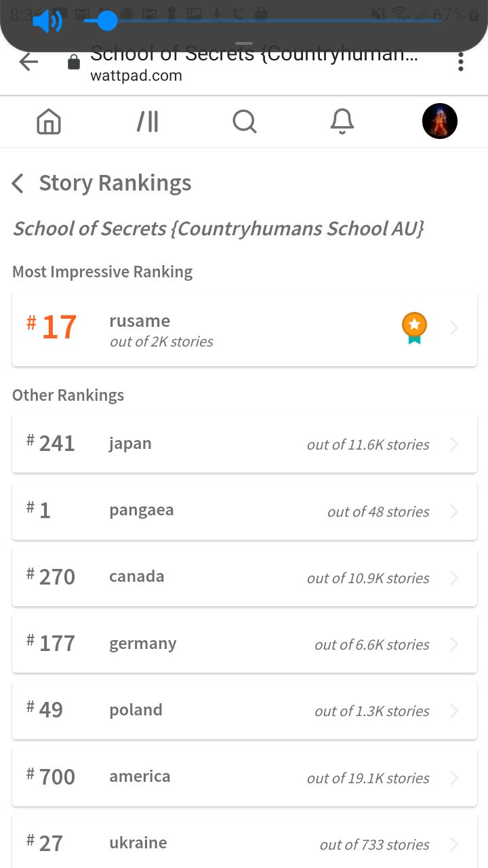Open Wattpad home icon

click(49, 122)
